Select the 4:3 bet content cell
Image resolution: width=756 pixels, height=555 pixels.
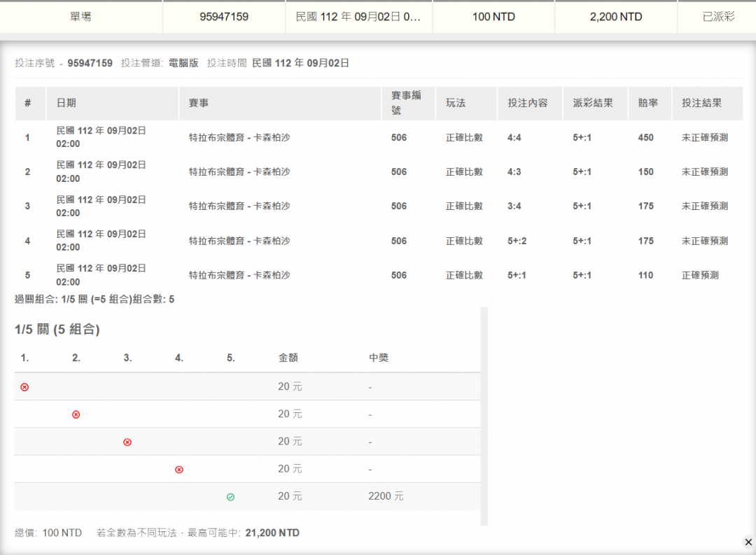[x=514, y=172]
